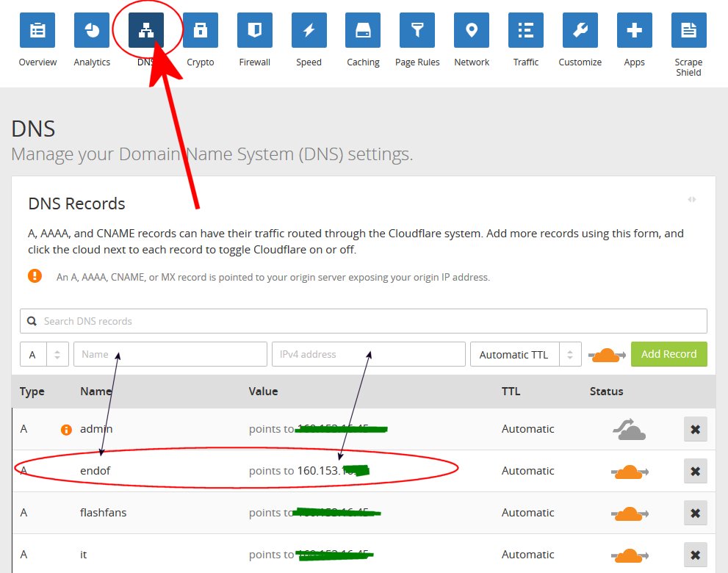Open the Analytics pie chart icon

[x=92, y=30]
